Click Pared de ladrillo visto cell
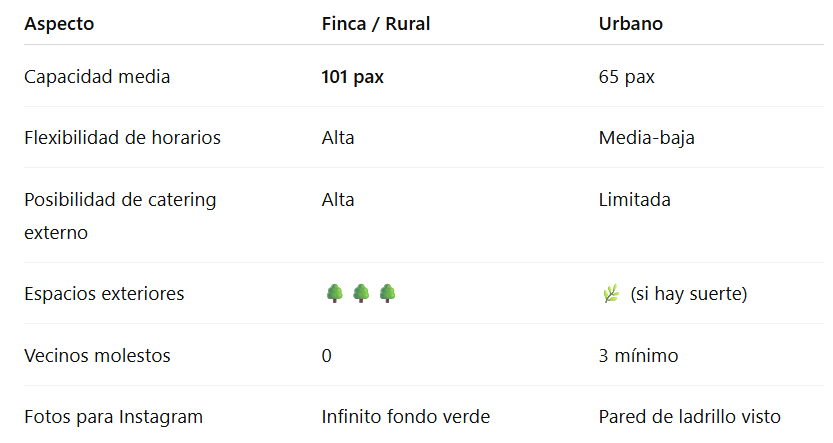Screen dimensions: 833x443 click(690, 417)
